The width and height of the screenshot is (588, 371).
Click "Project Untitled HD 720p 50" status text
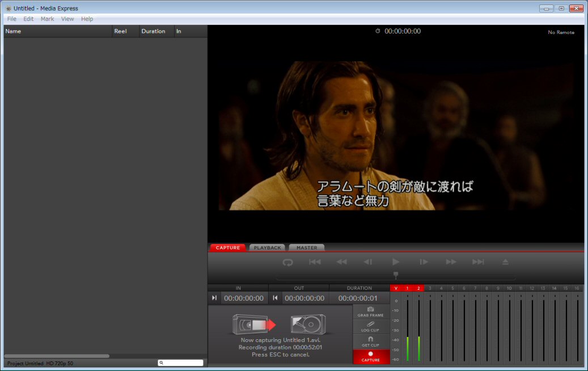click(x=40, y=363)
